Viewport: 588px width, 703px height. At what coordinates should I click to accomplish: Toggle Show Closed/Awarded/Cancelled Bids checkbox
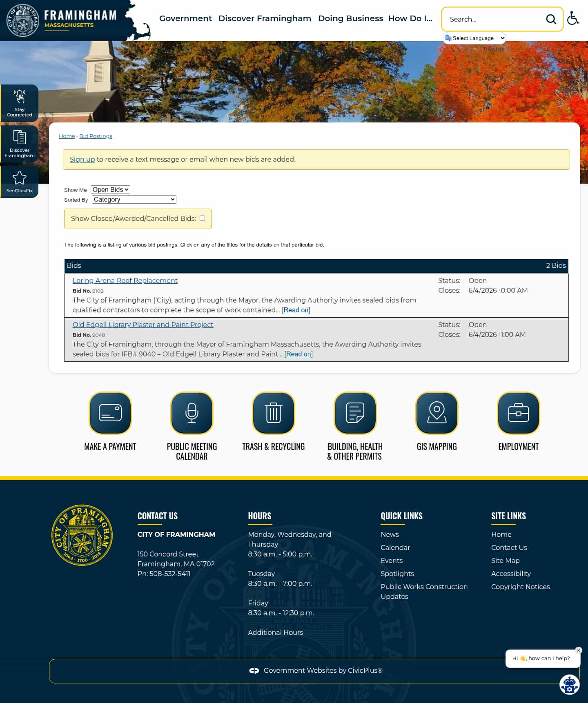pos(202,218)
